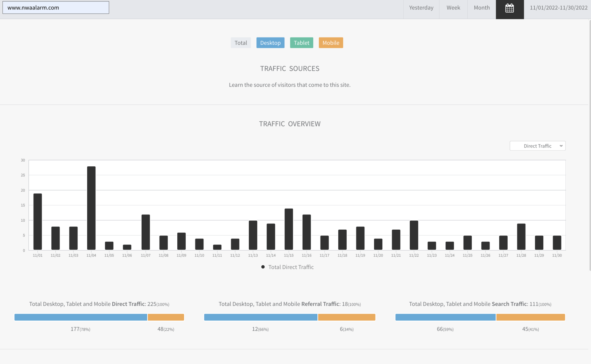
Task: Toggle the Tablet device filter
Action: (301, 43)
